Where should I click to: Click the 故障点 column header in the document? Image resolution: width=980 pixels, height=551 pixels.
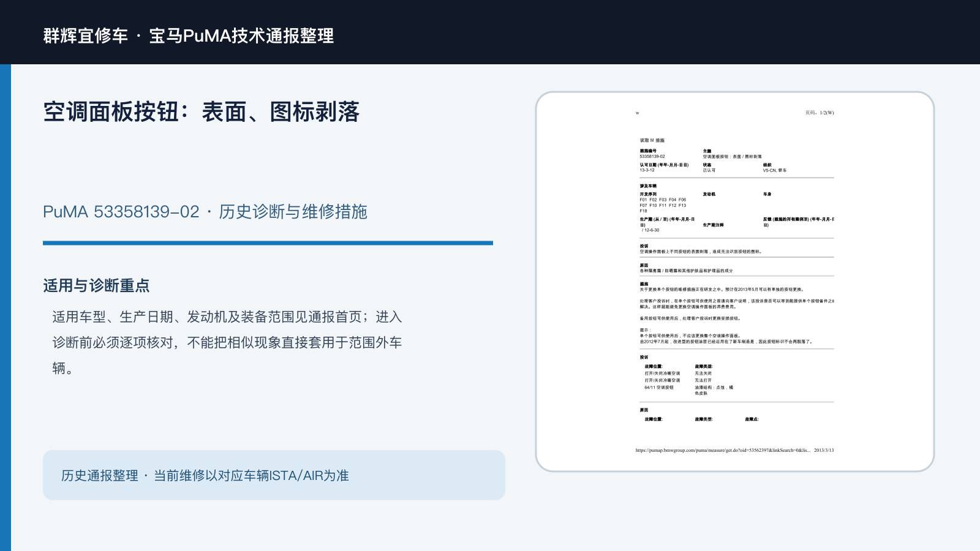tap(752, 419)
